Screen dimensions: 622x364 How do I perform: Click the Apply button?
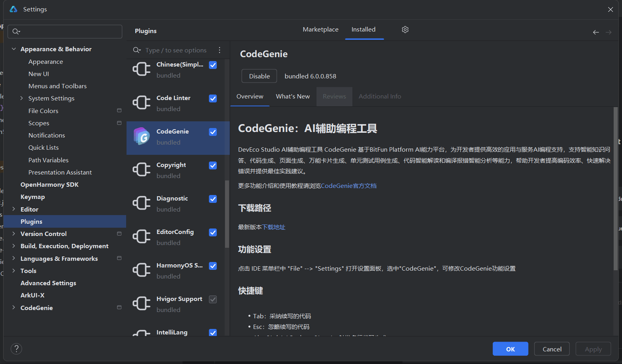(x=593, y=349)
